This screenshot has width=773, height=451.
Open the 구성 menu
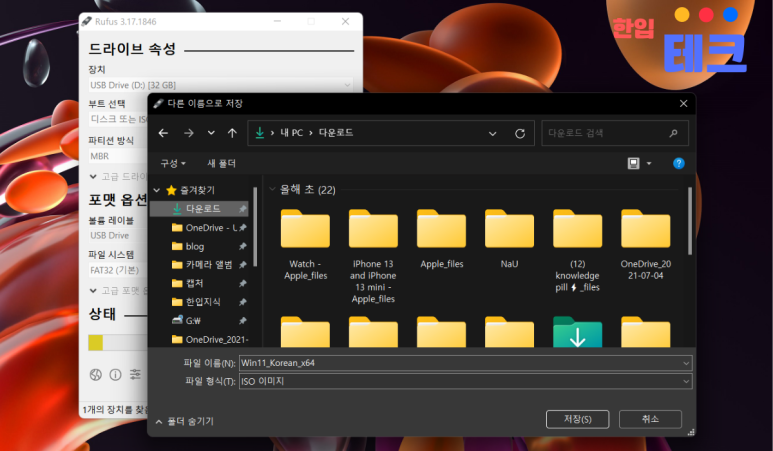coord(173,163)
